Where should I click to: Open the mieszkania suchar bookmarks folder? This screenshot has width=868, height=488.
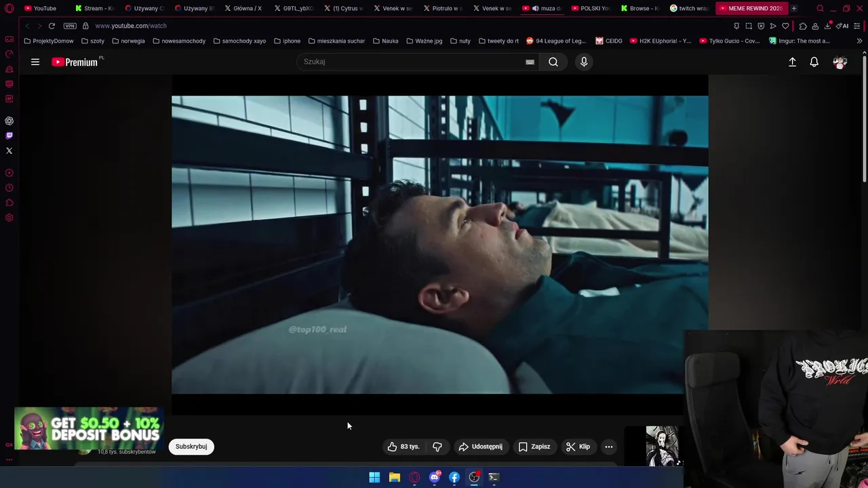click(x=336, y=41)
